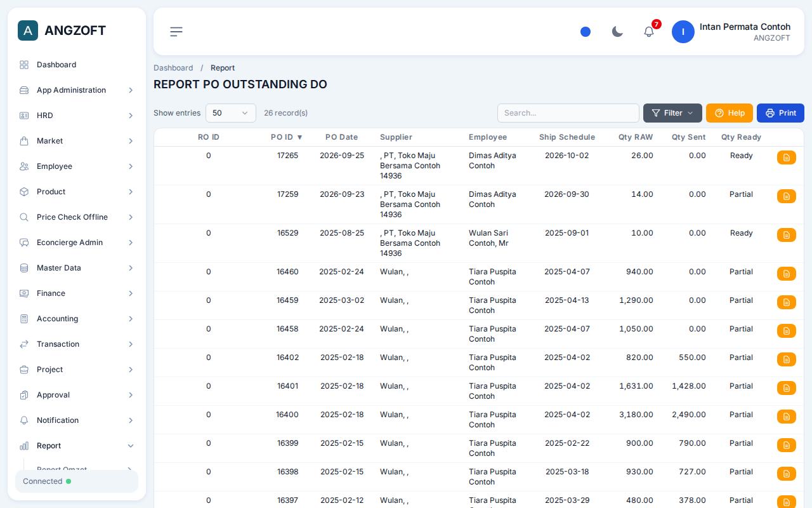The image size is (812, 508).
Task: Toggle the sidebar hamburger menu
Action: tap(176, 32)
